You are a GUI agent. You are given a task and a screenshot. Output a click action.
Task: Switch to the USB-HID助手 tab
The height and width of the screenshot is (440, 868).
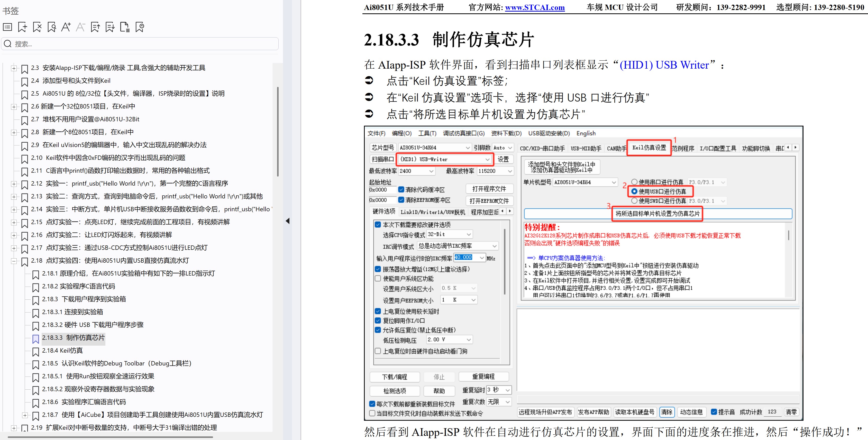click(586, 149)
